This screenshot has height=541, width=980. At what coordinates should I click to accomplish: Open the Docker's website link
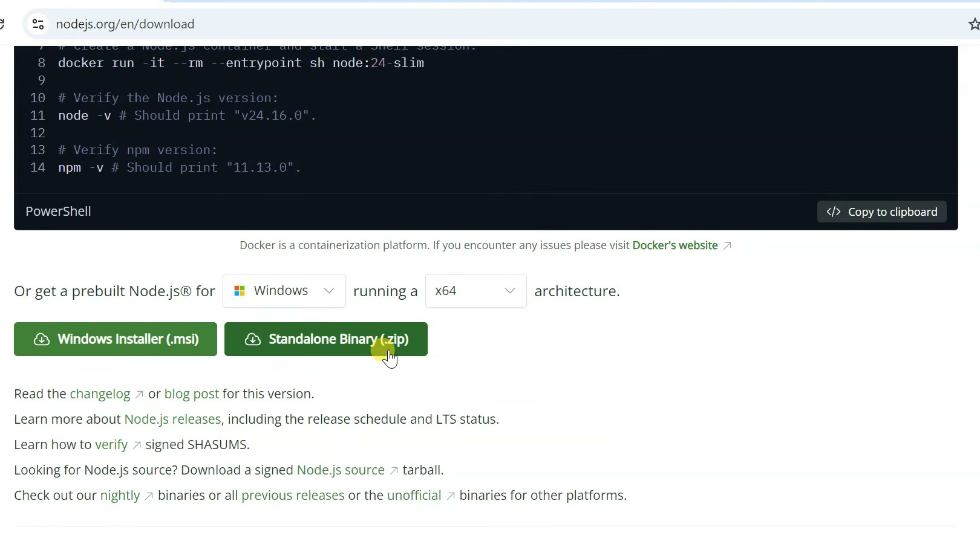point(675,245)
